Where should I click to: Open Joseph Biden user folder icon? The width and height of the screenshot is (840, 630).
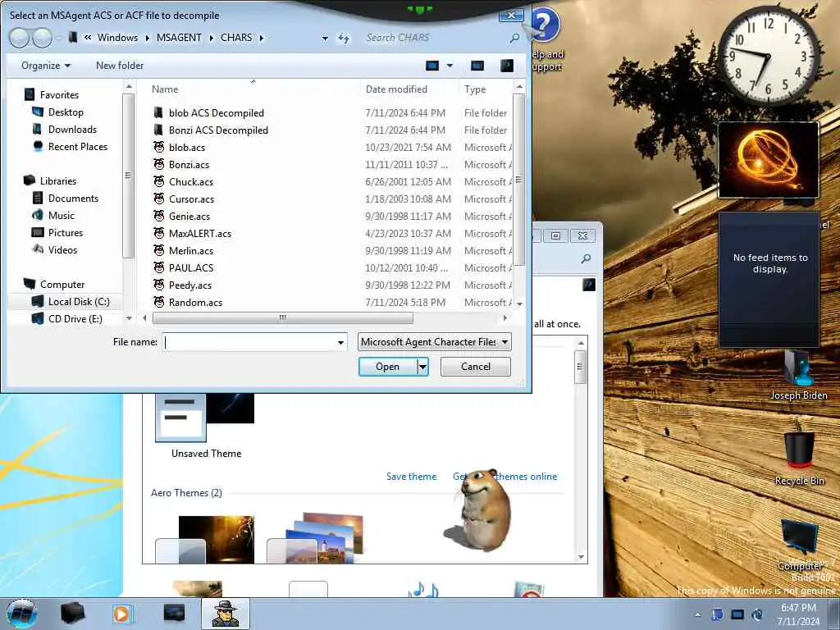click(x=799, y=375)
